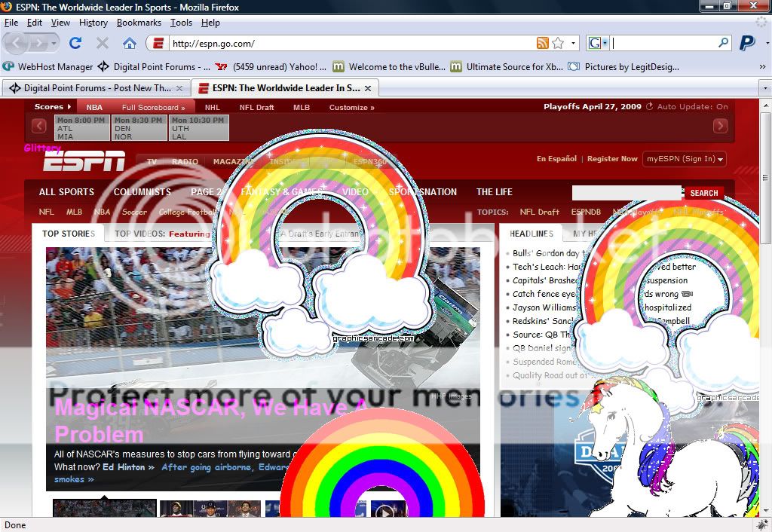
Task: Open the address bar history dropdown arrow
Action: click(574, 43)
